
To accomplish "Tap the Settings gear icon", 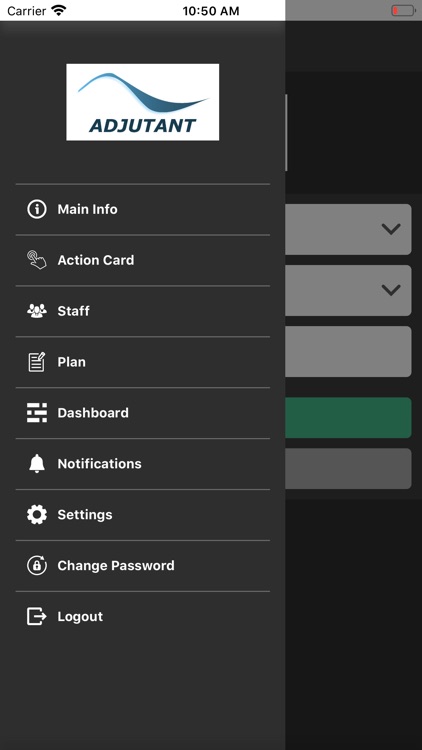I will point(37,514).
